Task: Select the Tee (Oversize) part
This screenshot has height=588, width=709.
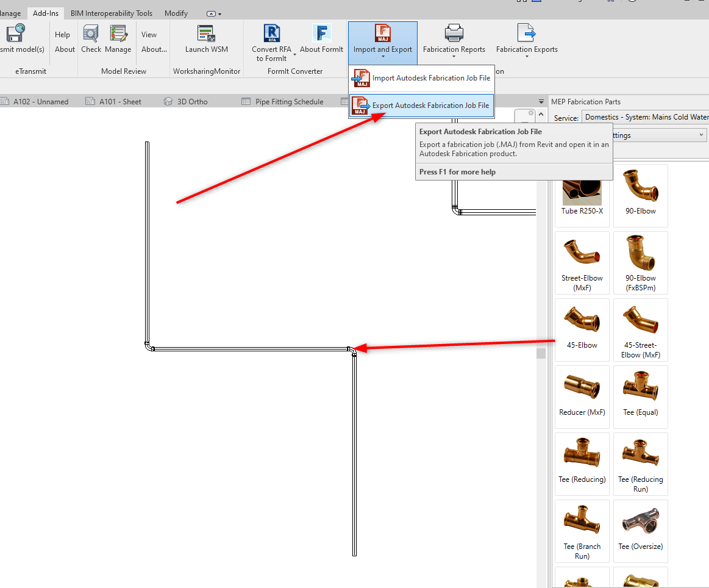Action: (640, 531)
